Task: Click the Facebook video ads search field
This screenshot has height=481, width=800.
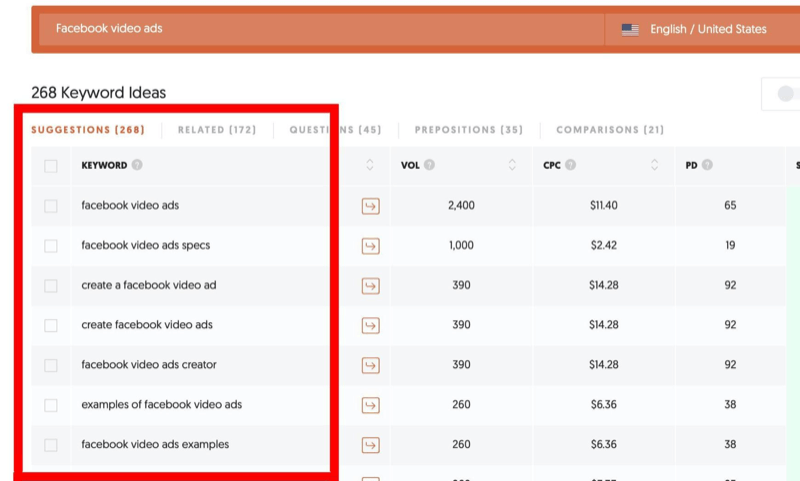Action: [x=321, y=29]
